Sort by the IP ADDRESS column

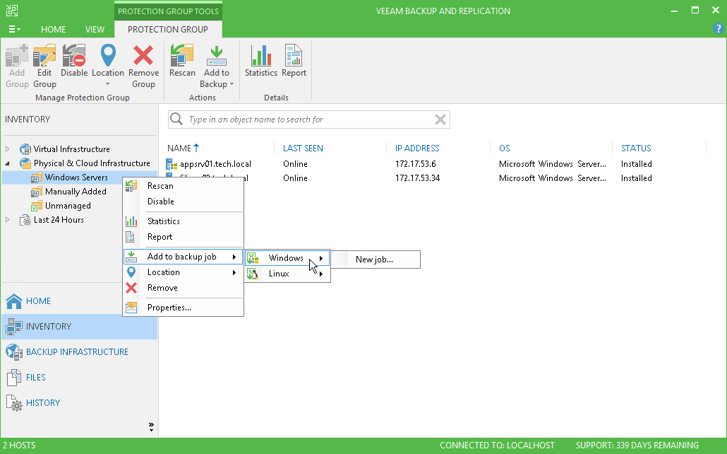pyautogui.click(x=417, y=148)
